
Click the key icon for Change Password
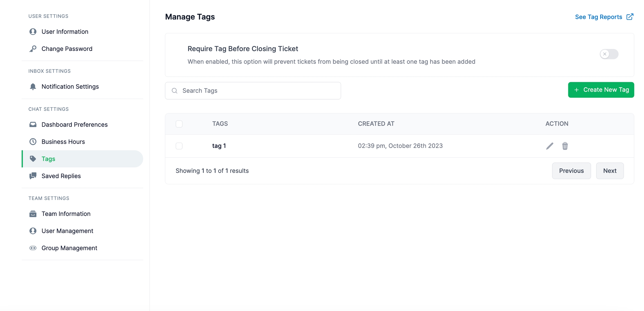point(33,49)
